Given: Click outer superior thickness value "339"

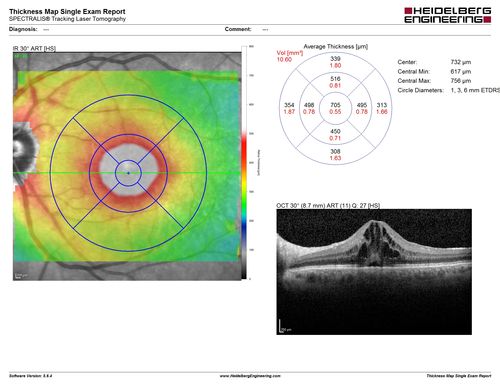Looking at the screenshot, I should point(335,59).
